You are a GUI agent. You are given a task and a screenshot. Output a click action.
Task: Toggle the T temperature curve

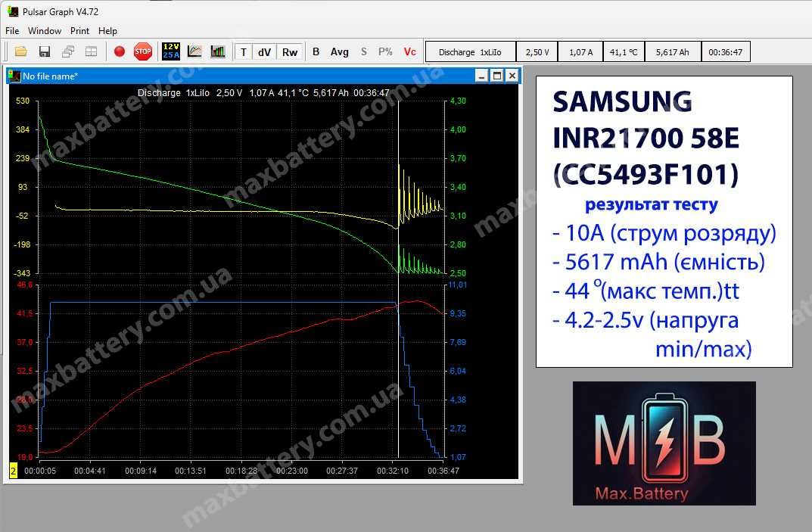click(244, 51)
